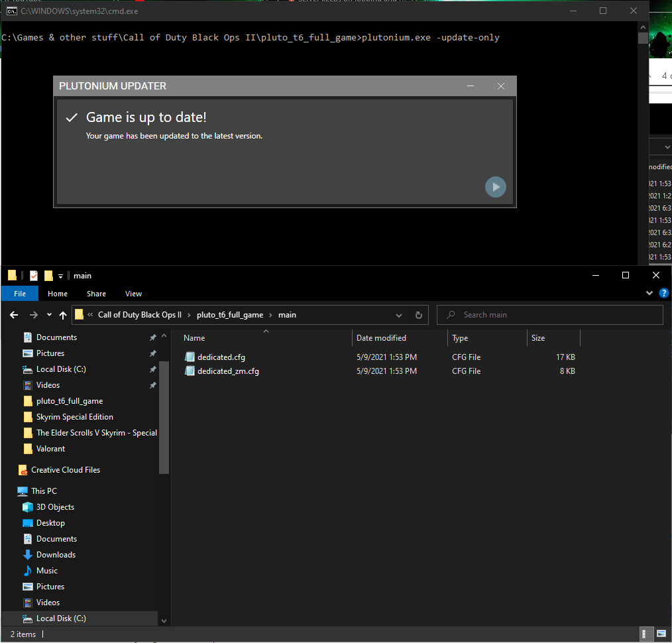The image size is (672, 643).
Task: Click the main breadcrumb segment
Action: 287,315
